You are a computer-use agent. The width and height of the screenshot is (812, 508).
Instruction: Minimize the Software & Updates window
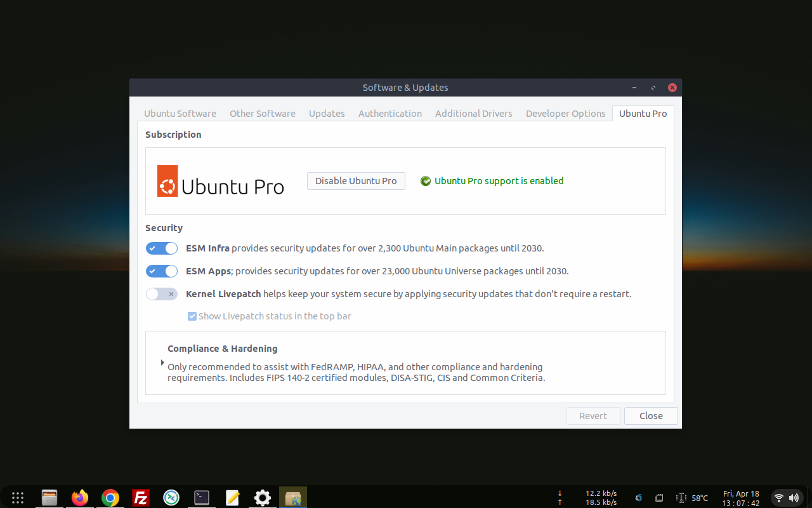[x=634, y=88]
